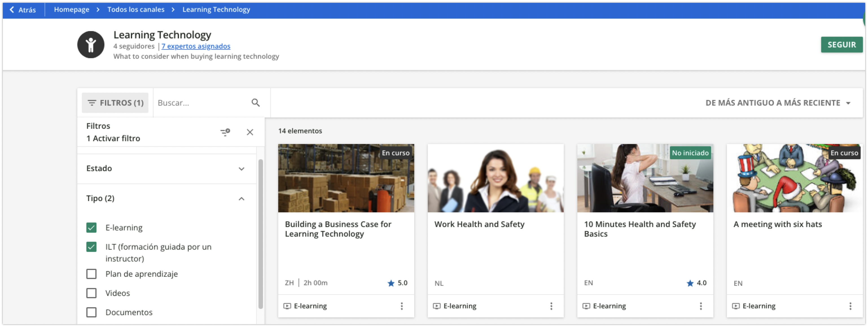Open the 7 expertos asignados link

(x=196, y=46)
